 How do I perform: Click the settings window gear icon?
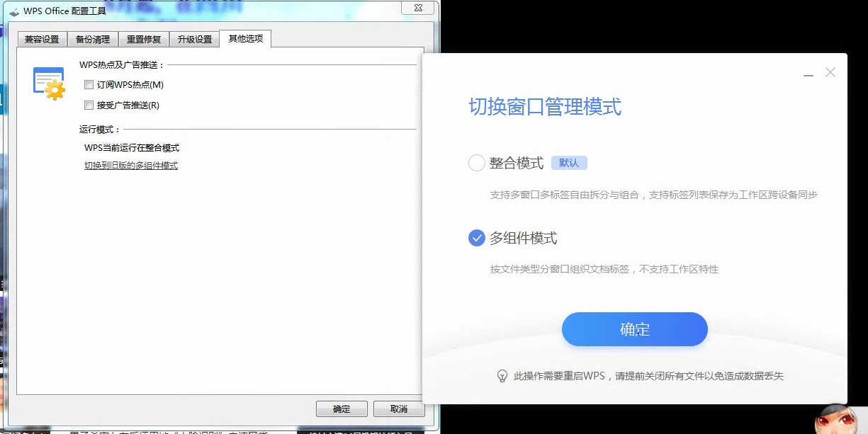tap(49, 84)
